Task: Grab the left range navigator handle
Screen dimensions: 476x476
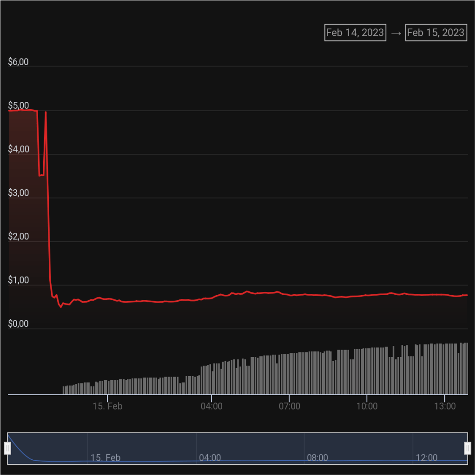Action: 7,449
